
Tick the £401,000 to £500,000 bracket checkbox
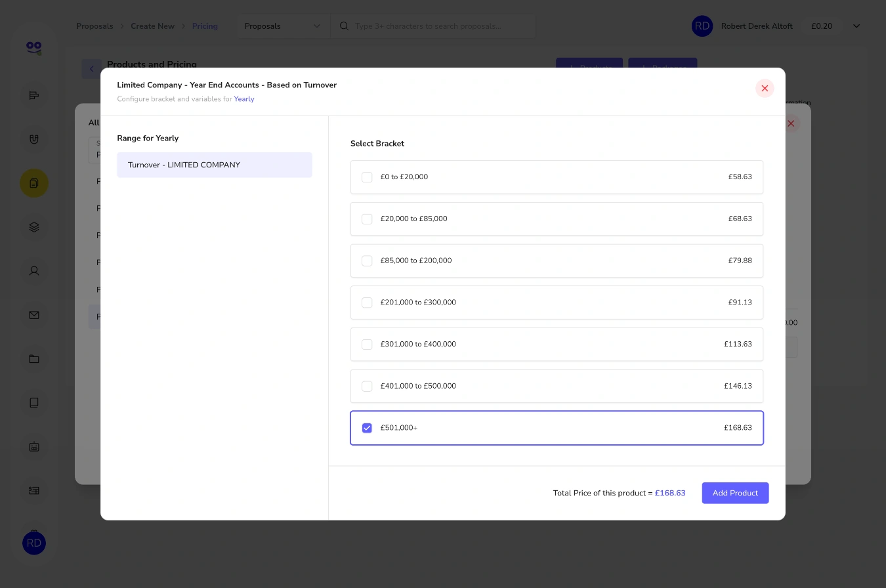pyautogui.click(x=367, y=387)
